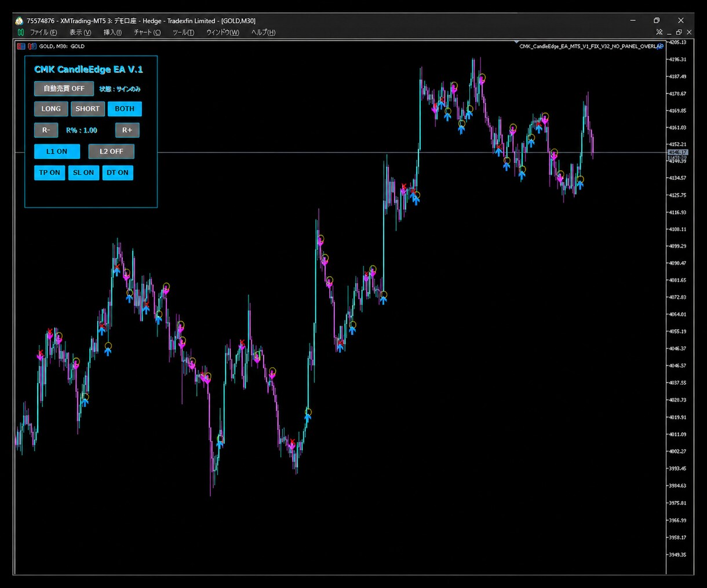Viewport: 707px width, 588px height.
Task: Open the ヘルプ(H) menu
Action: [x=263, y=32]
